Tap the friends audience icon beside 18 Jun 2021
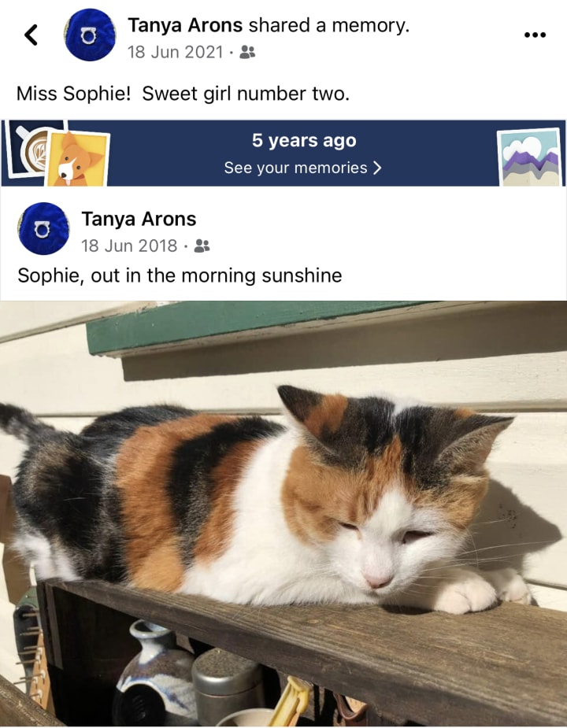Screen dimensions: 567x728 pyautogui.click(x=247, y=52)
